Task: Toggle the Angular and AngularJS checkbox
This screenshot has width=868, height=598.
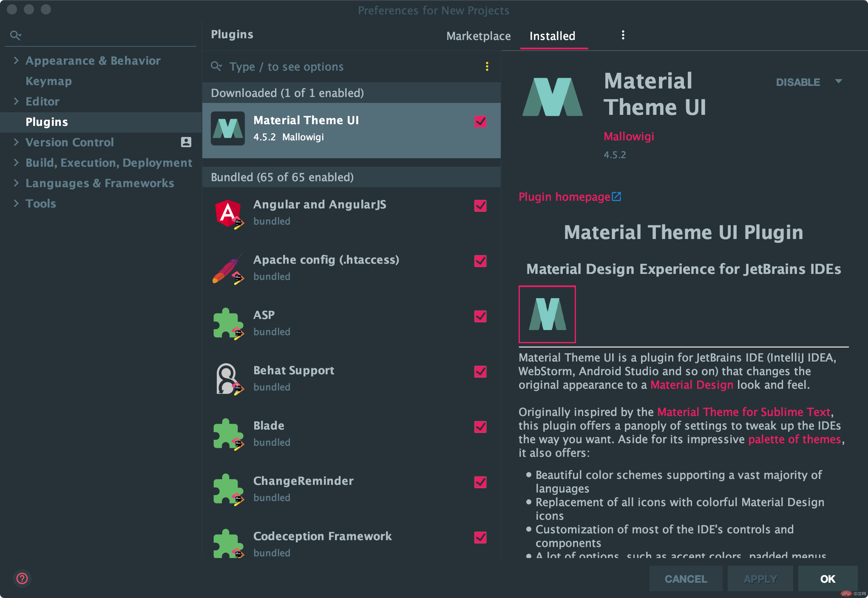Action: (x=480, y=206)
